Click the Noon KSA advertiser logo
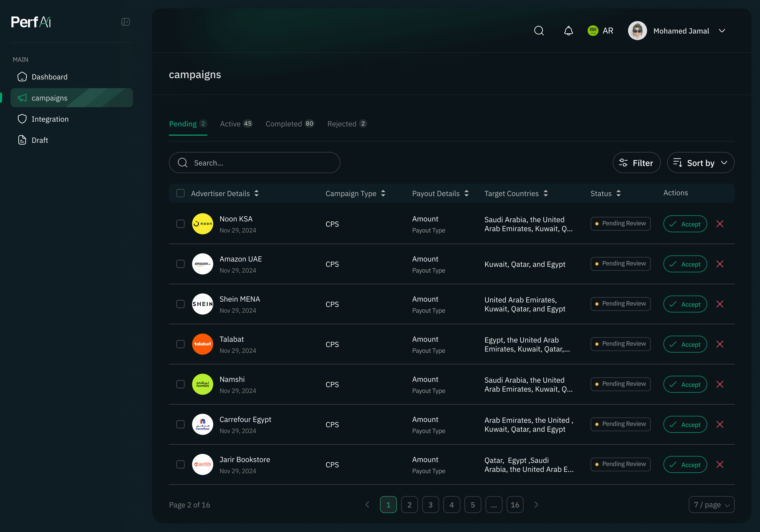The height and width of the screenshot is (532, 760). coord(203,224)
